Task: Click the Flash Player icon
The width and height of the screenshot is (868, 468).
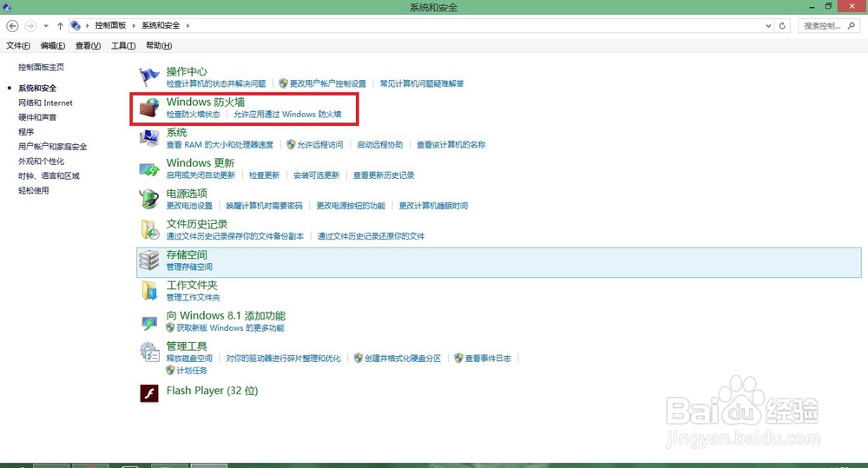Action: 149,393
